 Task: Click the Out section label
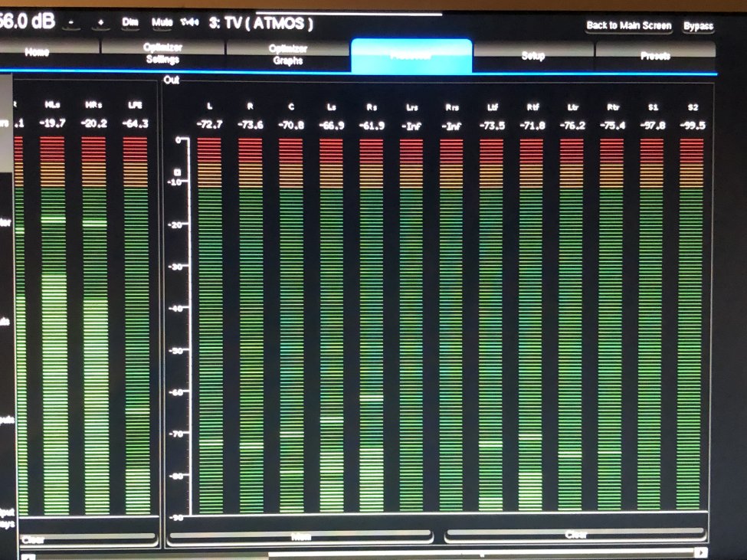(x=171, y=80)
